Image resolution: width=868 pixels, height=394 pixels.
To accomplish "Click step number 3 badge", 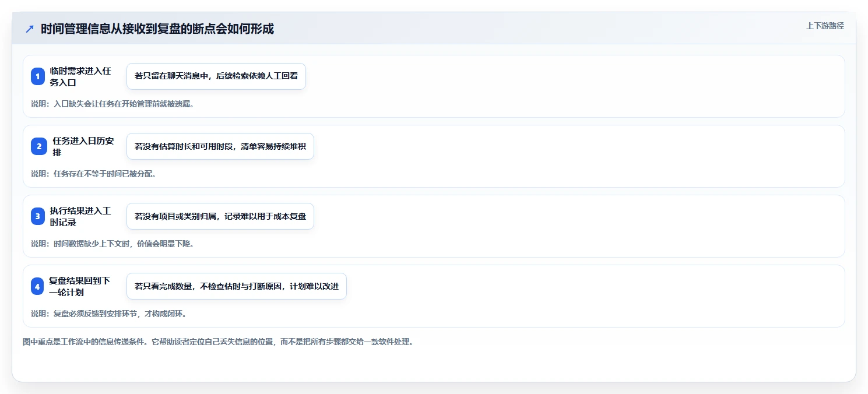I will 38,216.
